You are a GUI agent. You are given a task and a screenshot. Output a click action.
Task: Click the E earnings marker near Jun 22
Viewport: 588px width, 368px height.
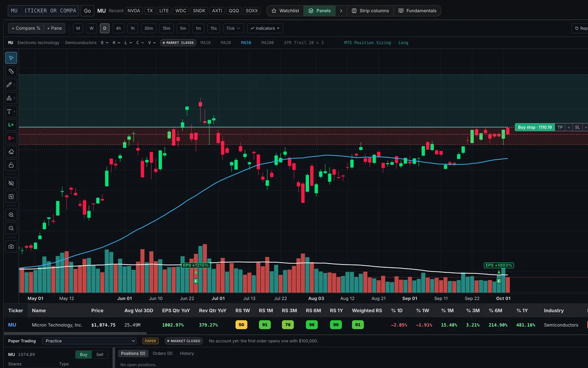196,281
